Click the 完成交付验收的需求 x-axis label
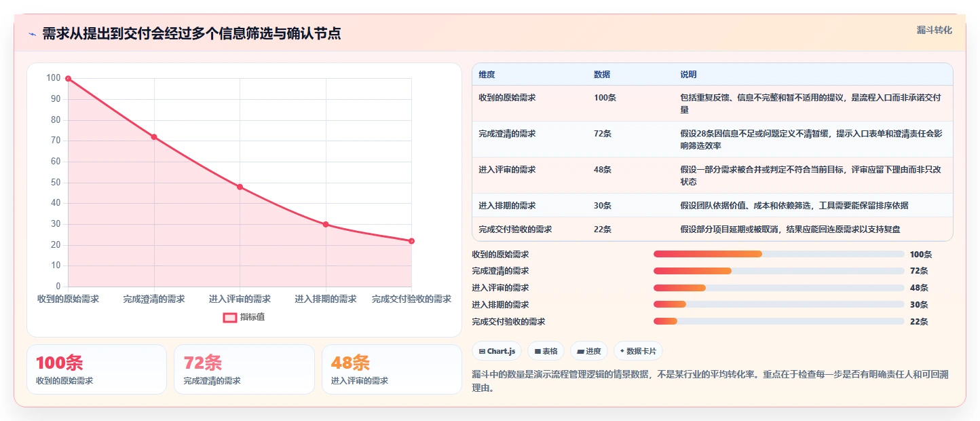Image resolution: width=980 pixels, height=421 pixels. click(411, 299)
